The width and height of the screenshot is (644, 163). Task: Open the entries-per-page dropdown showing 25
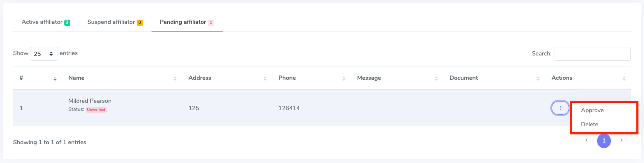[x=44, y=54]
